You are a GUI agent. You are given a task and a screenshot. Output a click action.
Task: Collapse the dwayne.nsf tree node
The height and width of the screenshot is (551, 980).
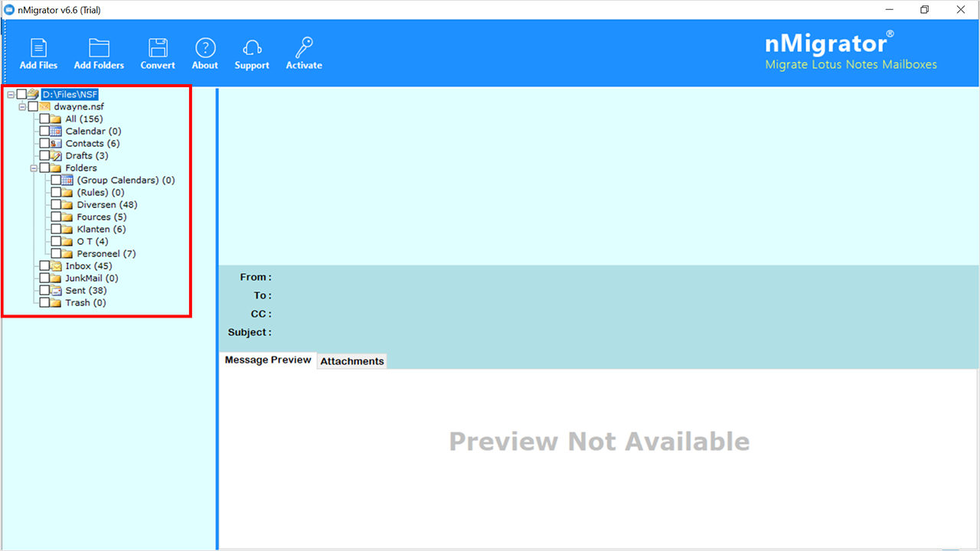pyautogui.click(x=22, y=106)
